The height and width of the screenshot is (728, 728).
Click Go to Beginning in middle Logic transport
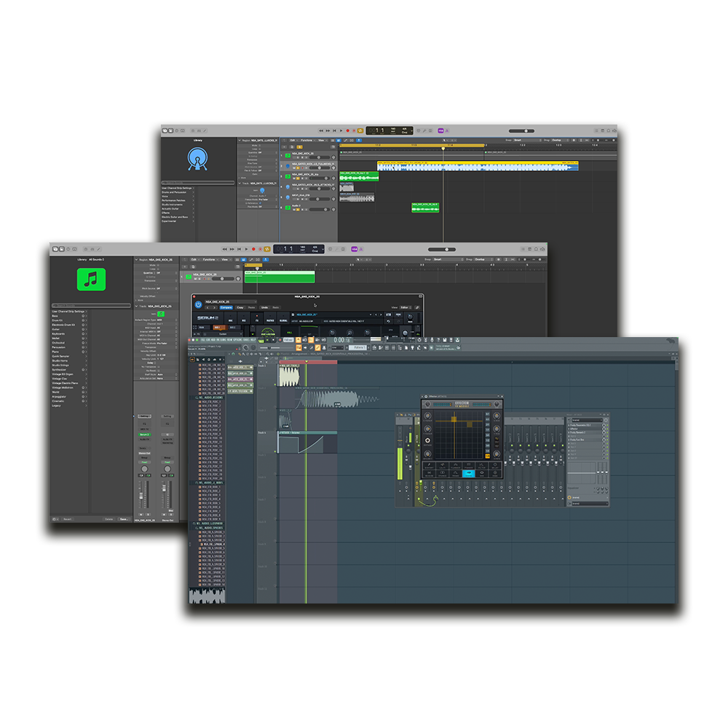click(240, 249)
